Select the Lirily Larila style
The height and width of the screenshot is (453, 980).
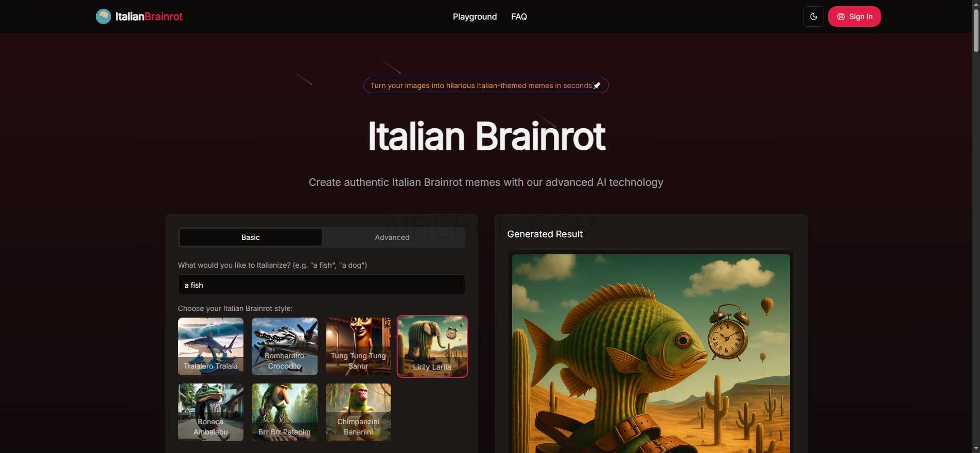coord(432,346)
